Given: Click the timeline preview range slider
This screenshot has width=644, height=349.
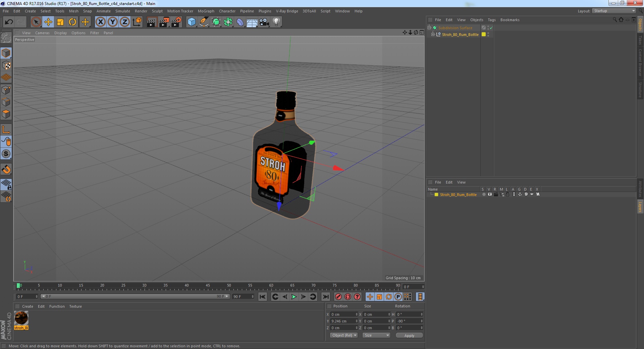Looking at the screenshot, I should (x=135, y=296).
